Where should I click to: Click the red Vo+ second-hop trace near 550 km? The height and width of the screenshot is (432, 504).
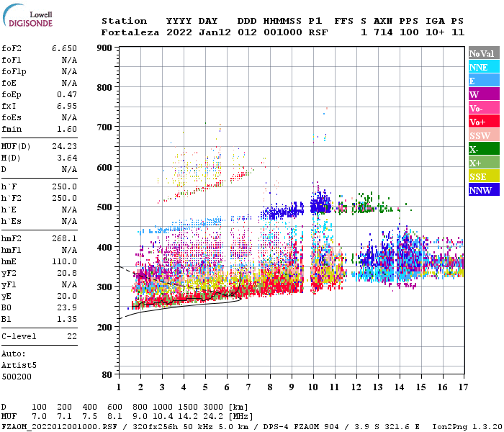pyautogui.click(x=206, y=187)
